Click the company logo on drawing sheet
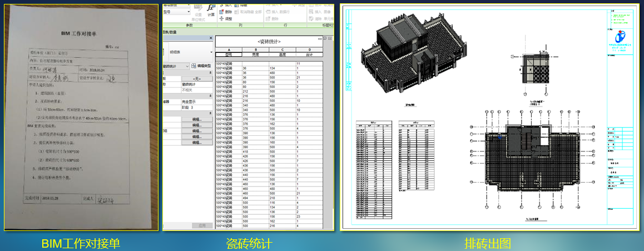 [620, 37]
